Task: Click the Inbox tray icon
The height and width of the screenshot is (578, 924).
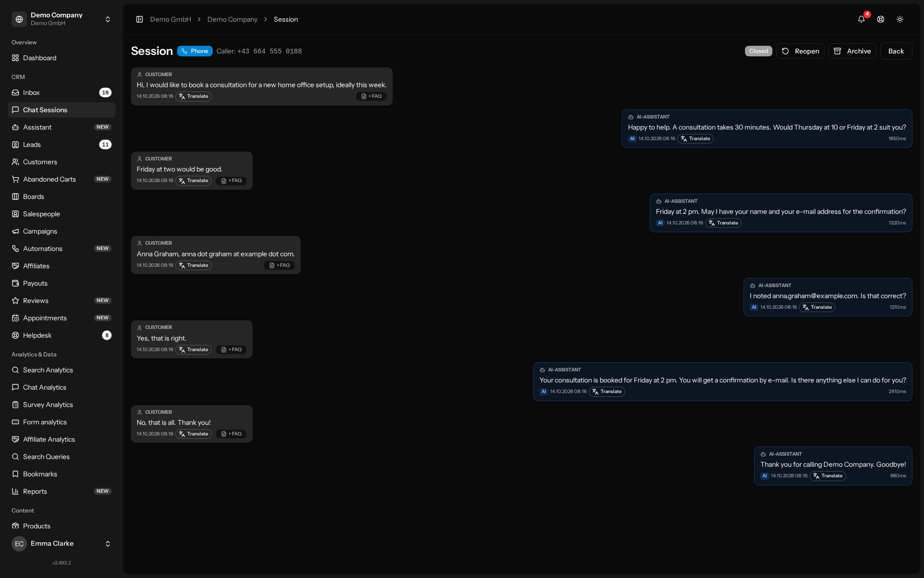Action: 15,92
